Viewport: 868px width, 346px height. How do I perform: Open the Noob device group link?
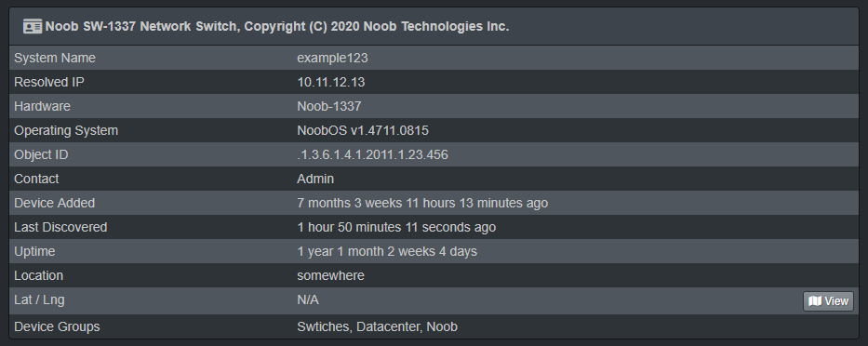442,326
